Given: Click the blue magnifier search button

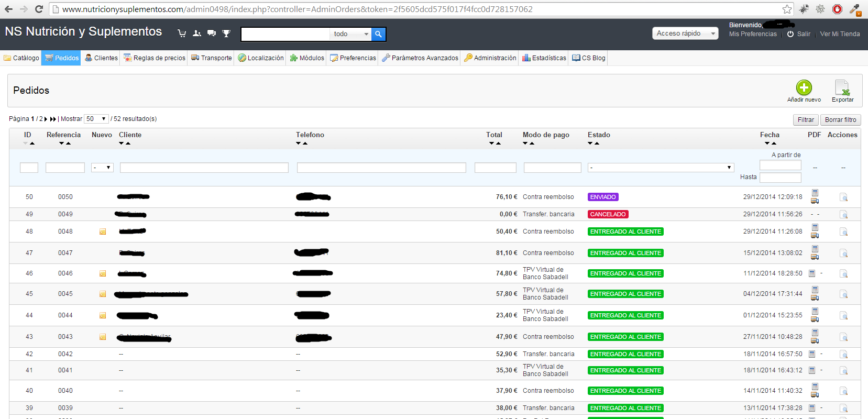Looking at the screenshot, I should [x=378, y=34].
